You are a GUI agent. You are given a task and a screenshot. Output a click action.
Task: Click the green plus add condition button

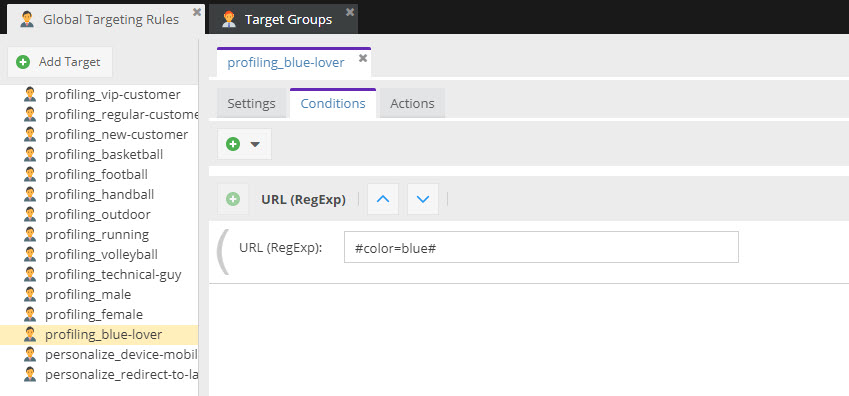pos(233,144)
